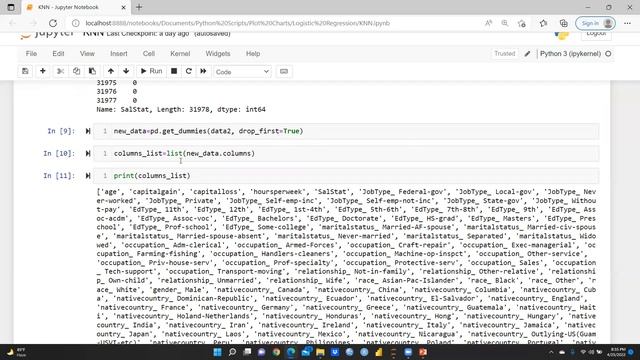This screenshot has height=360, width=640.
Task: Run cell In [11] using its step icon
Action: [88, 176]
